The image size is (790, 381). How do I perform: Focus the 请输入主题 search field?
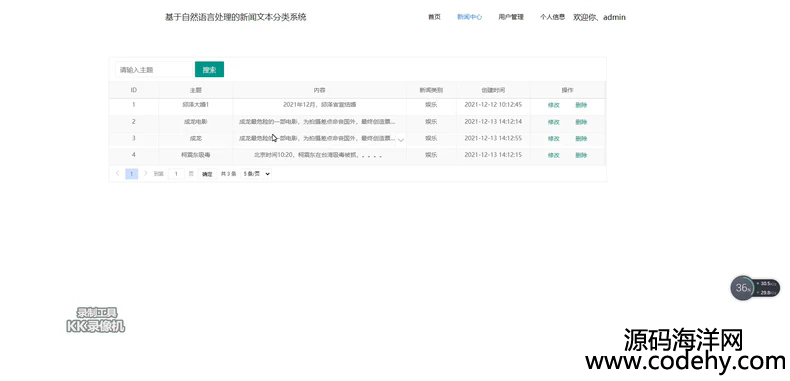[154, 70]
